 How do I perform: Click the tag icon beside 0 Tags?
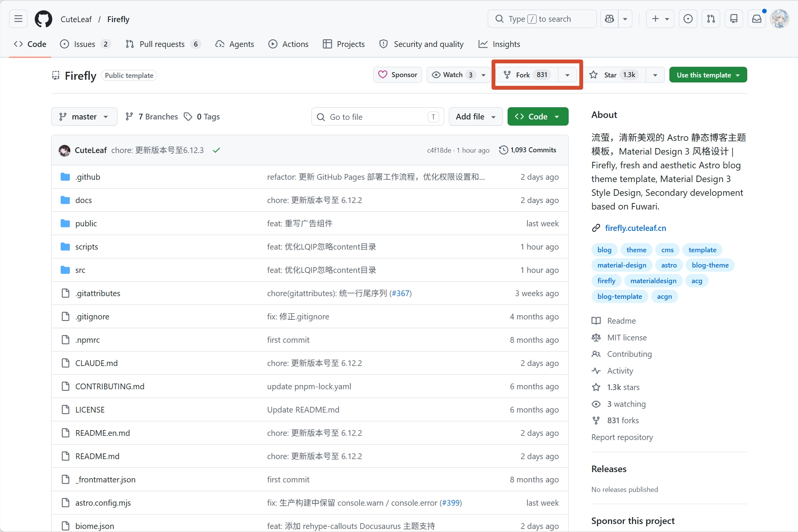click(188, 116)
